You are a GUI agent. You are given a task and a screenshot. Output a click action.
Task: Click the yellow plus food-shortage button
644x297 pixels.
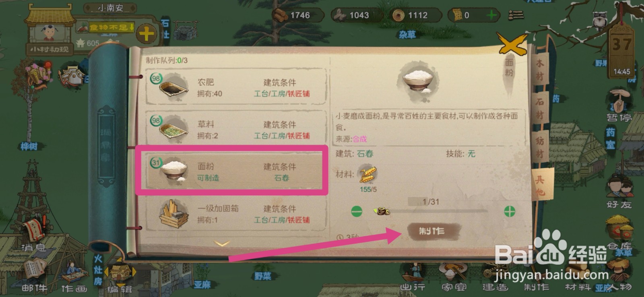coord(146,34)
